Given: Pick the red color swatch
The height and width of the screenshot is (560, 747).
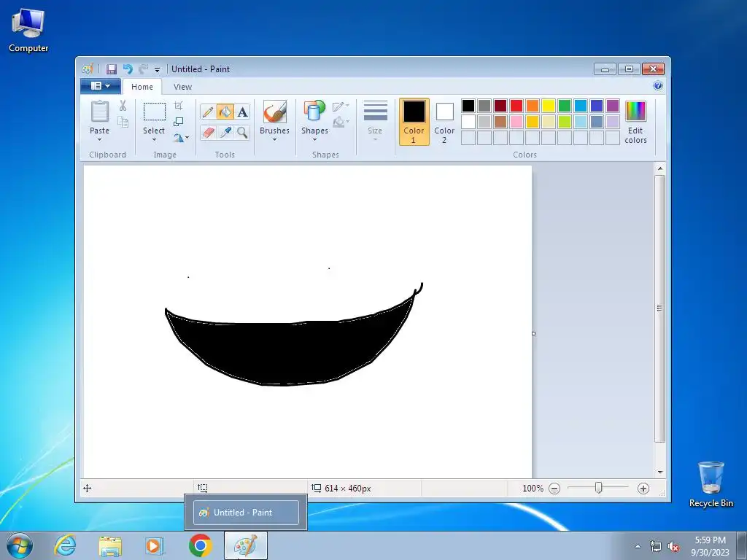Looking at the screenshot, I should pos(516,106).
